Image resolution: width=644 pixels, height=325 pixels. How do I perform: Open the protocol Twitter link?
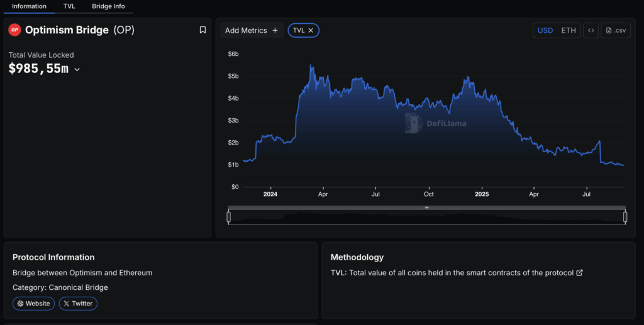78,304
